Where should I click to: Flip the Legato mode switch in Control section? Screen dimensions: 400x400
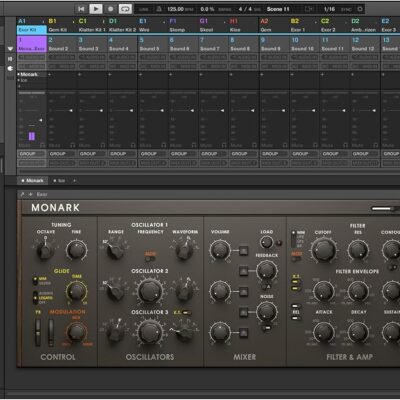[x=35, y=298]
